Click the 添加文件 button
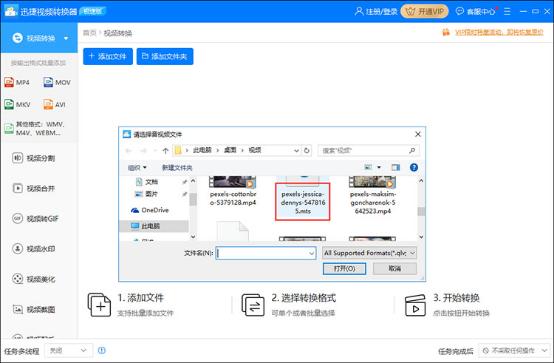The height and width of the screenshot is (363, 554). (108, 57)
